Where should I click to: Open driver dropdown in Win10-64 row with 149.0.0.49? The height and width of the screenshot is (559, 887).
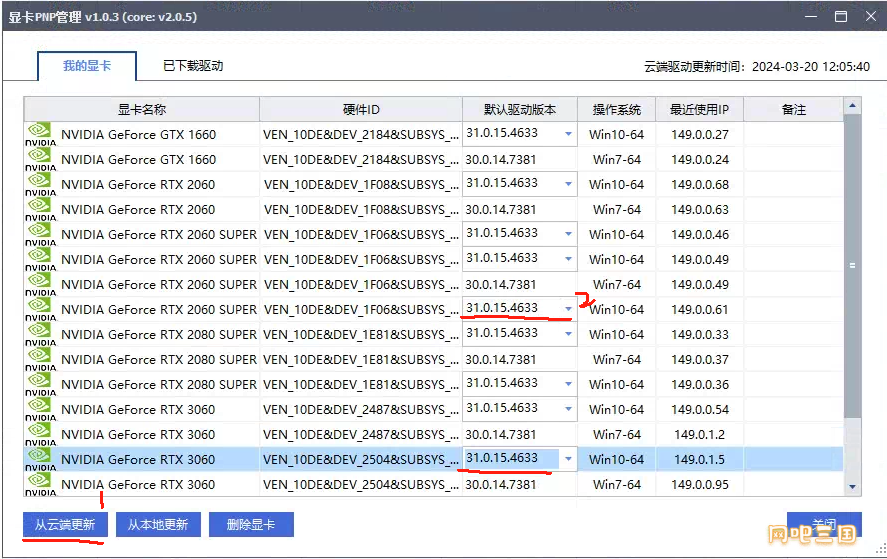(569, 259)
